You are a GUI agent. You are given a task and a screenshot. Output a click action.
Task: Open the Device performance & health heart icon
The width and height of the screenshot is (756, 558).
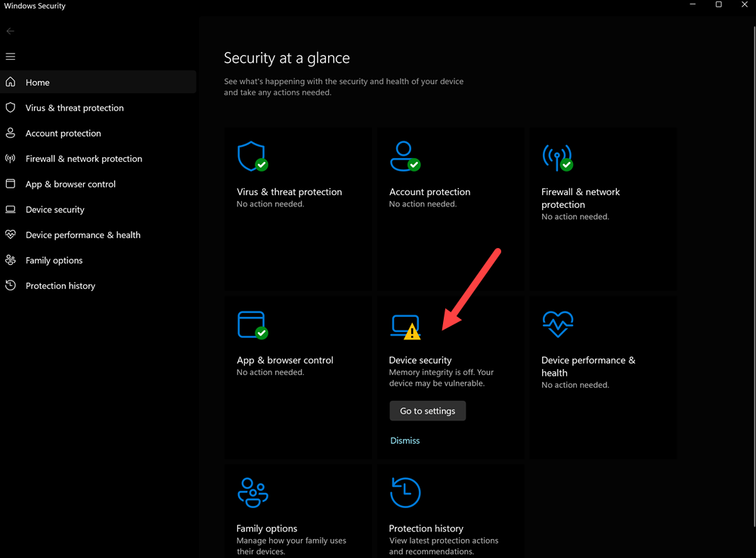pyautogui.click(x=557, y=324)
